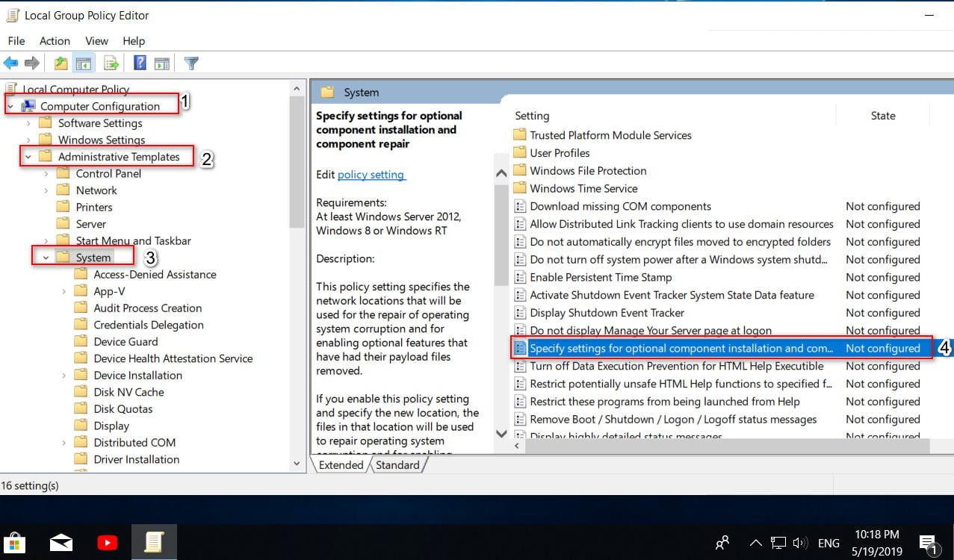
Task: Open the Help toolbar icon
Action: [140, 63]
